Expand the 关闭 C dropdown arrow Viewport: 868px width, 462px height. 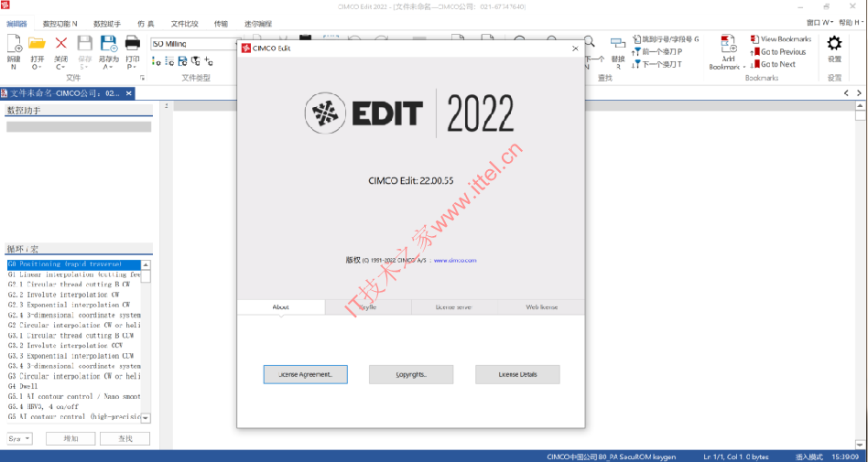click(64, 67)
